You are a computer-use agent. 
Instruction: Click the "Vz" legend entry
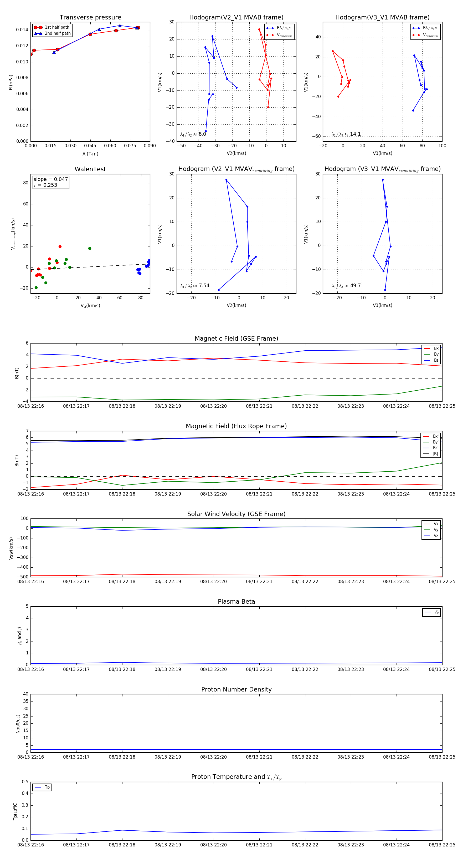pyautogui.click(x=431, y=536)
